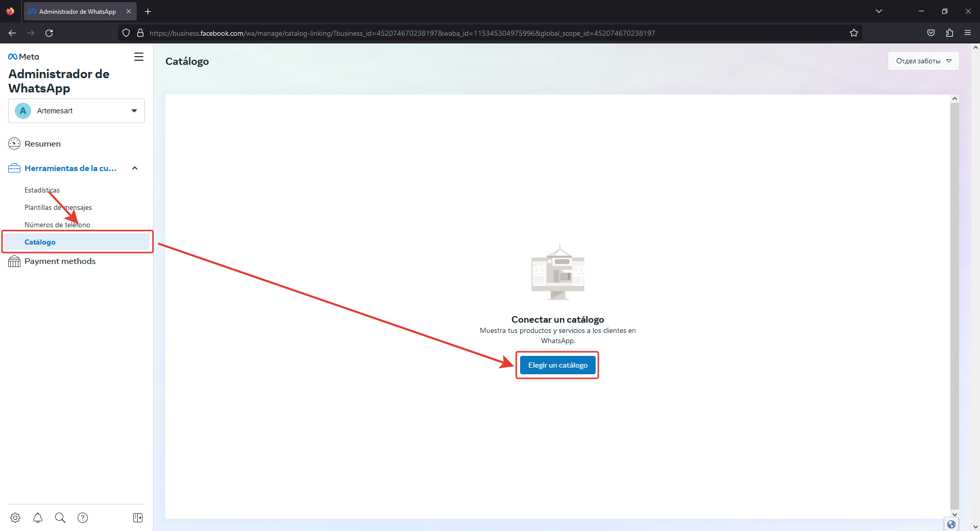Open settings gear in sidebar footer
The width and height of the screenshot is (980, 531).
15,518
